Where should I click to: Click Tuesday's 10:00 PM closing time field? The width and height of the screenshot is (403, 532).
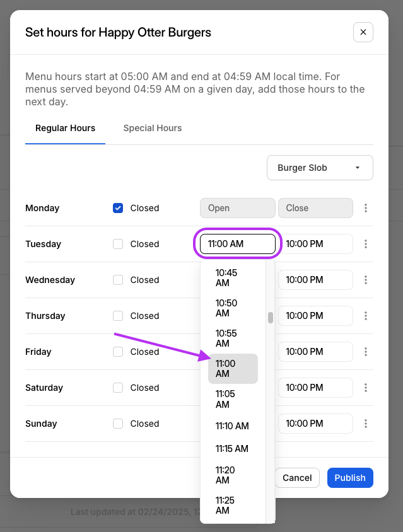coord(315,244)
